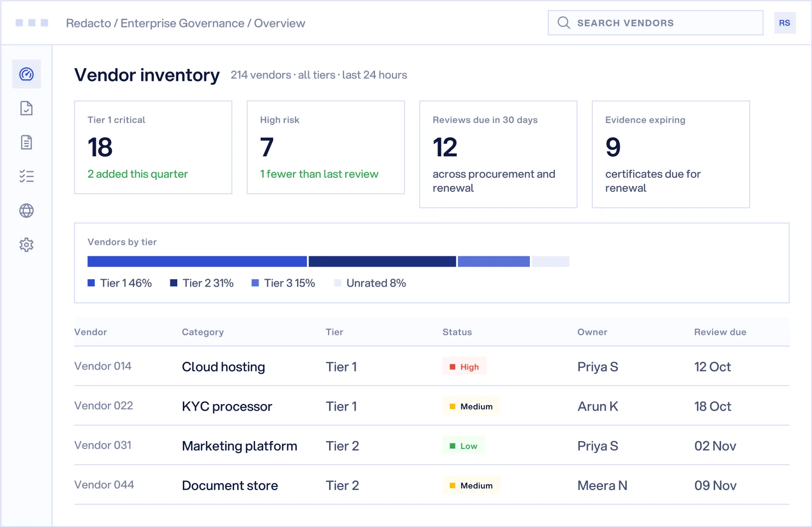Screen dimensions: 812x527
Task: Click the Tier 2 segment of tier bar
Action: 383,262
